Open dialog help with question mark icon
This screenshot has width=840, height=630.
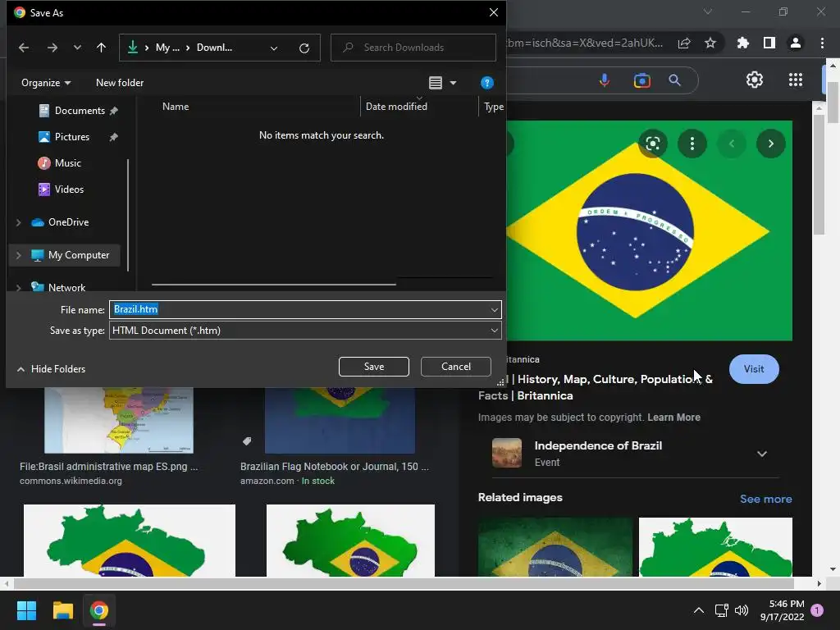487,83
